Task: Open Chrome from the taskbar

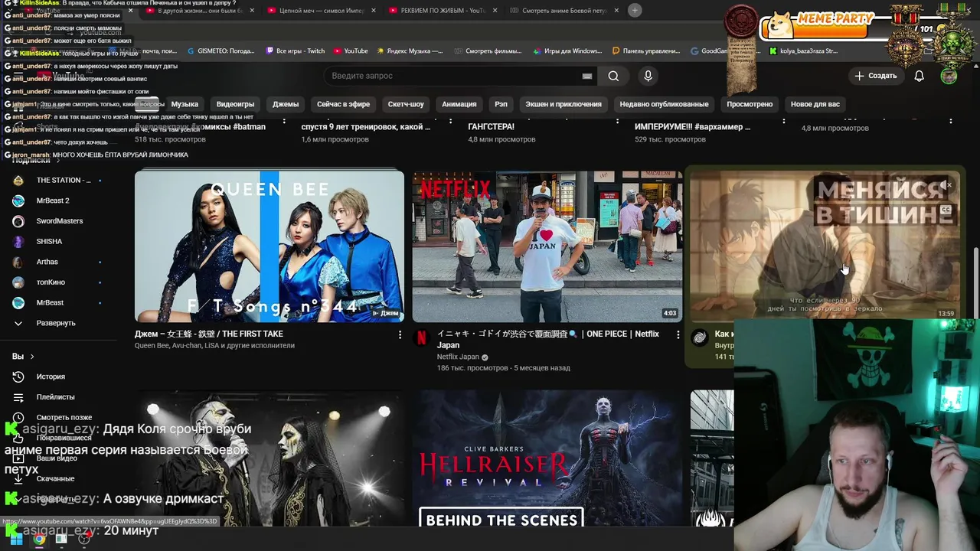Action: [39, 539]
